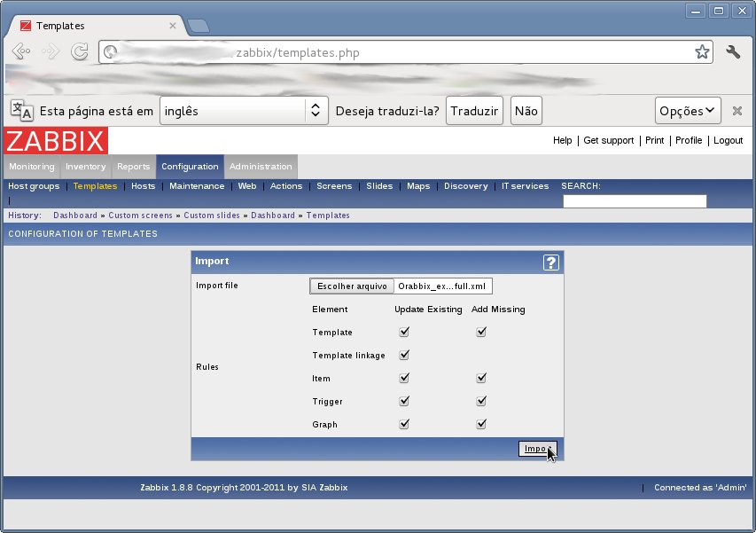Image resolution: width=756 pixels, height=533 pixels.
Task: Toggle Graph Add Missing checkbox
Action: tap(481, 425)
